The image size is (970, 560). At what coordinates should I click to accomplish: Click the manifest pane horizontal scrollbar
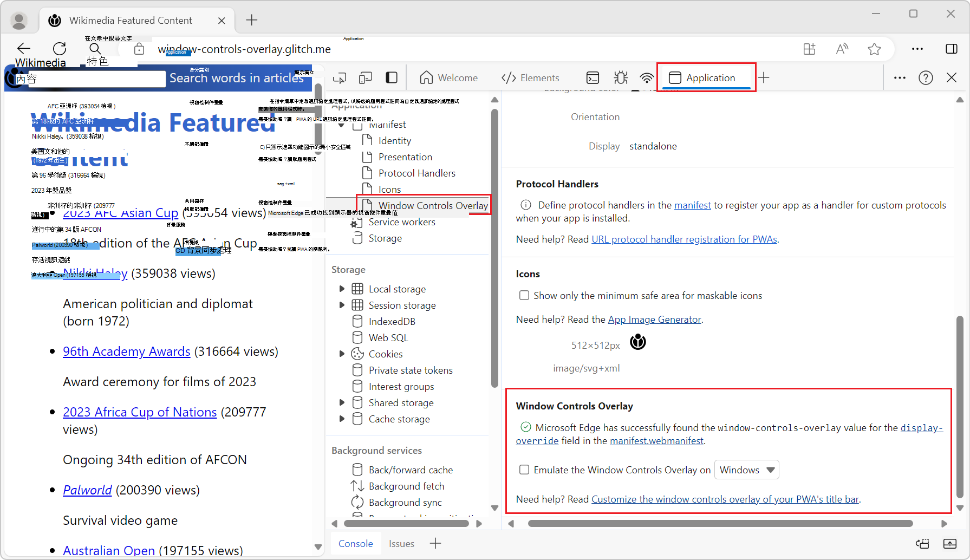(x=720, y=524)
